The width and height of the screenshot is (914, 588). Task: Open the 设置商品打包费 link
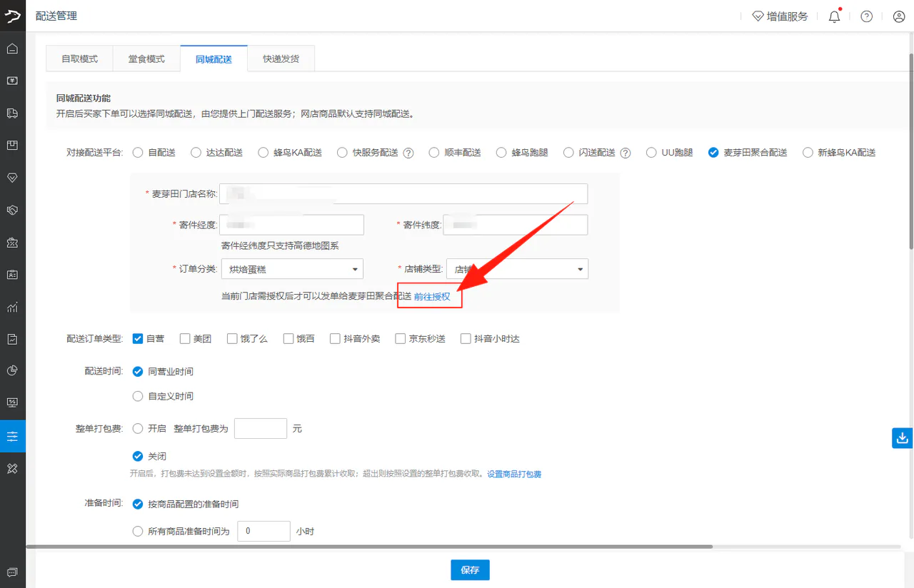click(x=514, y=474)
